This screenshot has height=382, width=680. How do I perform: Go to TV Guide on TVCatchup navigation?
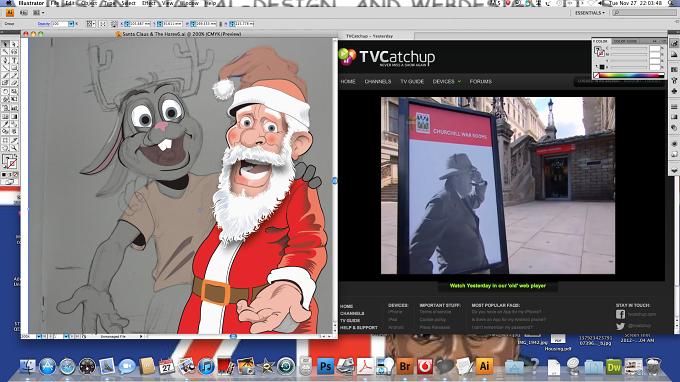click(x=412, y=82)
